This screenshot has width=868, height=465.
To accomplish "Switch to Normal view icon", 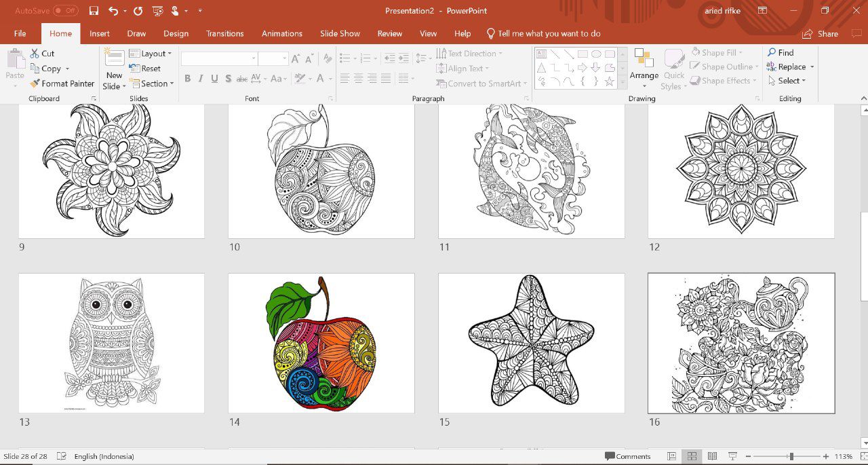I will [x=671, y=456].
